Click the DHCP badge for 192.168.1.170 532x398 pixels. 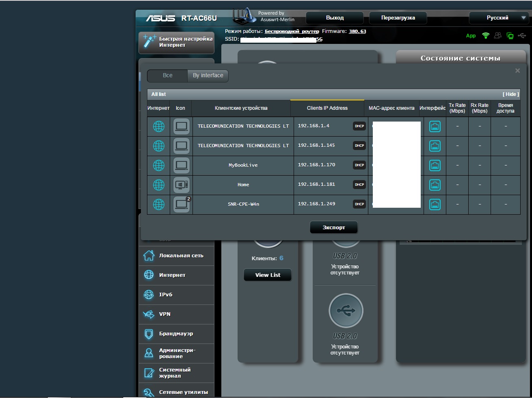click(359, 165)
